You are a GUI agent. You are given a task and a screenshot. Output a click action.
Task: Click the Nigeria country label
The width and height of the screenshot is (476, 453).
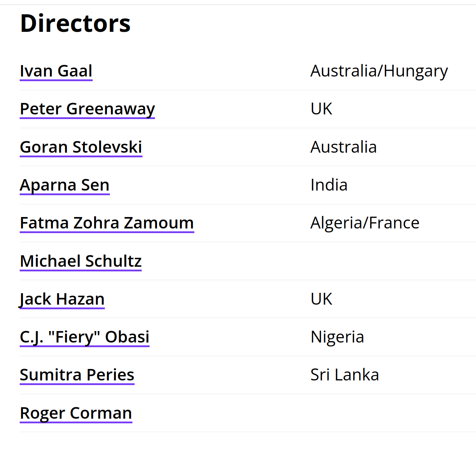(x=337, y=337)
